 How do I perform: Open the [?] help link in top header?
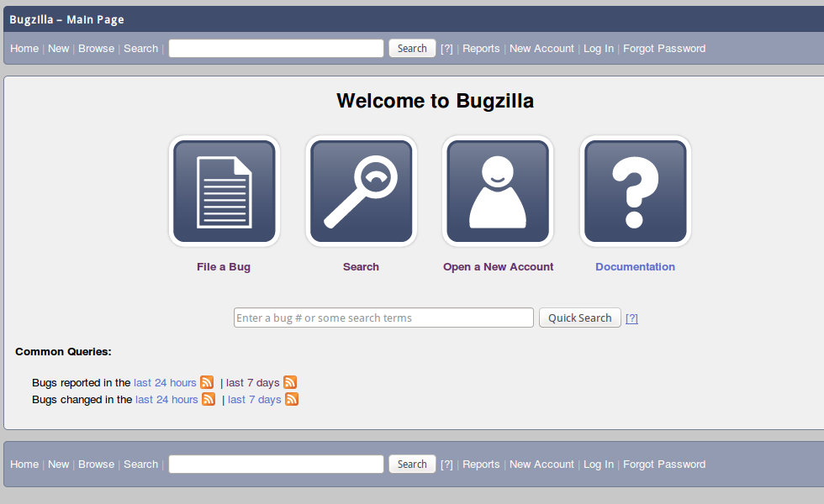(446, 49)
